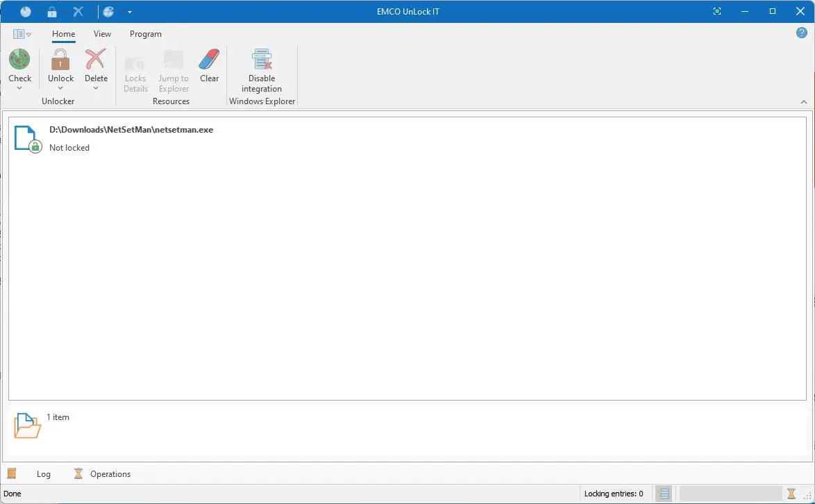Click the globe icon in the title bar
The height and width of the screenshot is (504, 815).
click(108, 11)
